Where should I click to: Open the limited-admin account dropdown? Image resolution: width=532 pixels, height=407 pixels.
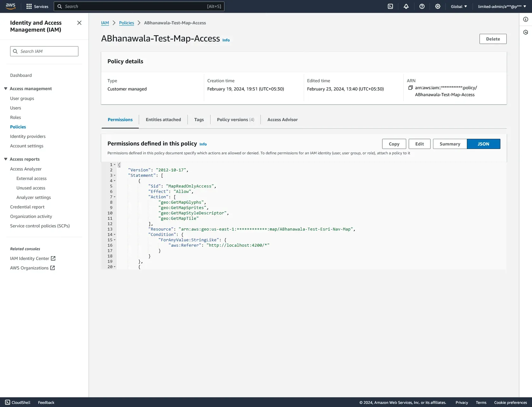pos(502,6)
